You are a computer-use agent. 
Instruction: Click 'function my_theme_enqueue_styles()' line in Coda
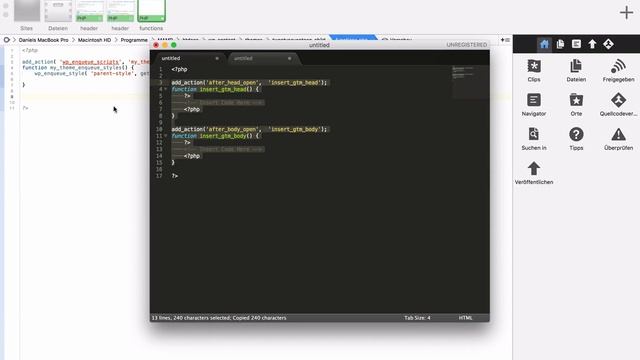[78, 67]
